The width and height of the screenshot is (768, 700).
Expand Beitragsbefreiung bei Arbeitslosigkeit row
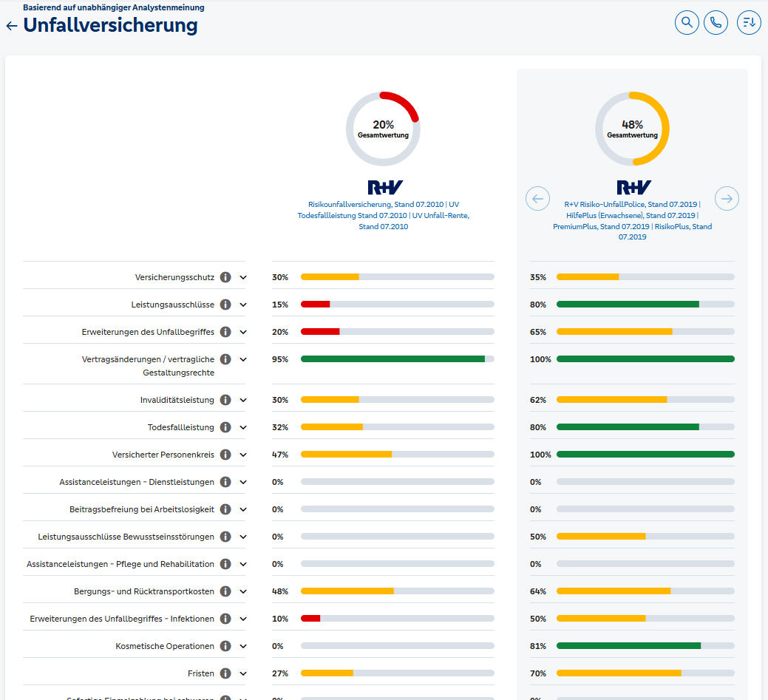pos(243,509)
